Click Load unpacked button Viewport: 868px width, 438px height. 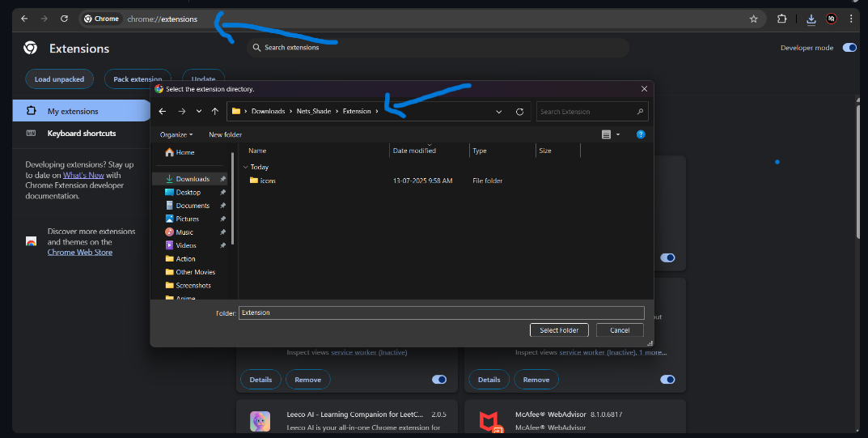59,79
